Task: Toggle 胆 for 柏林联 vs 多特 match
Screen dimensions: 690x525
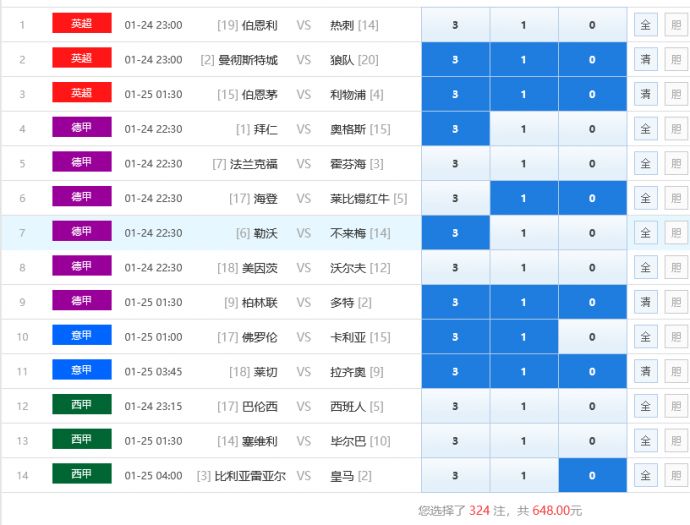Action: 677,302
